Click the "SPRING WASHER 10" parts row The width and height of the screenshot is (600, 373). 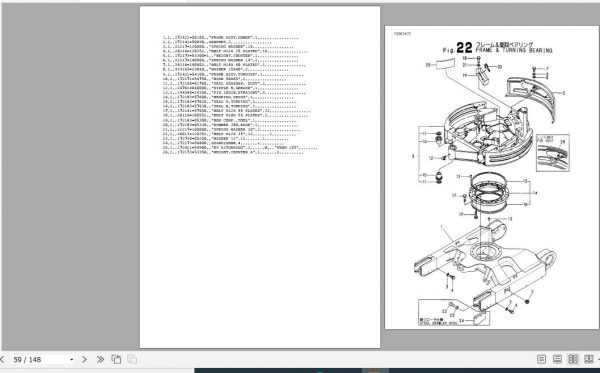[x=232, y=130]
